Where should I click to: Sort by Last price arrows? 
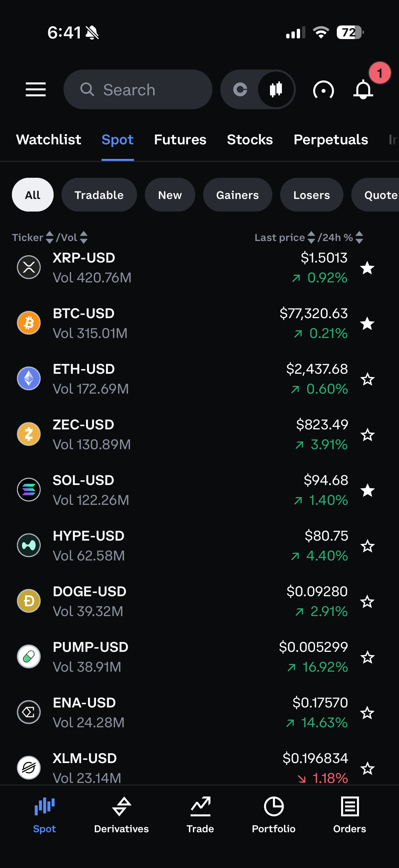click(311, 237)
